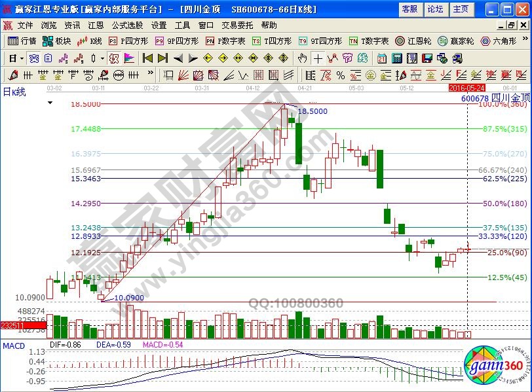Jump to first bar with skip-start arrow

[x=147, y=58]
